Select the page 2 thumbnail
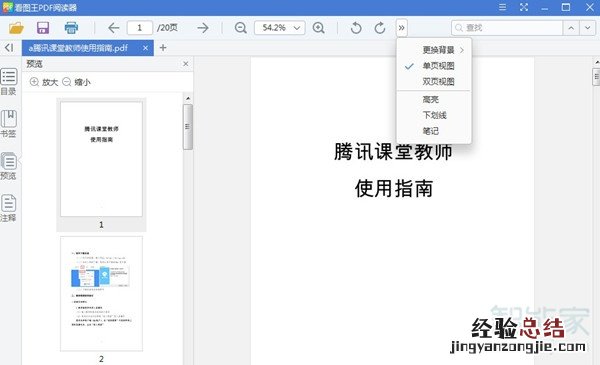Viewport: 600px width, 365px height. click(x=101, y=293)
